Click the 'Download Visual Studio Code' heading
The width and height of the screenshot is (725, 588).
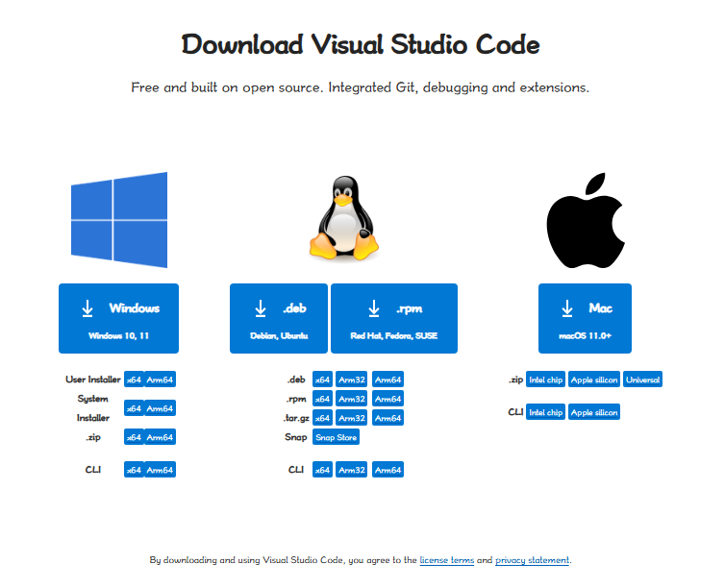point(361,44)
